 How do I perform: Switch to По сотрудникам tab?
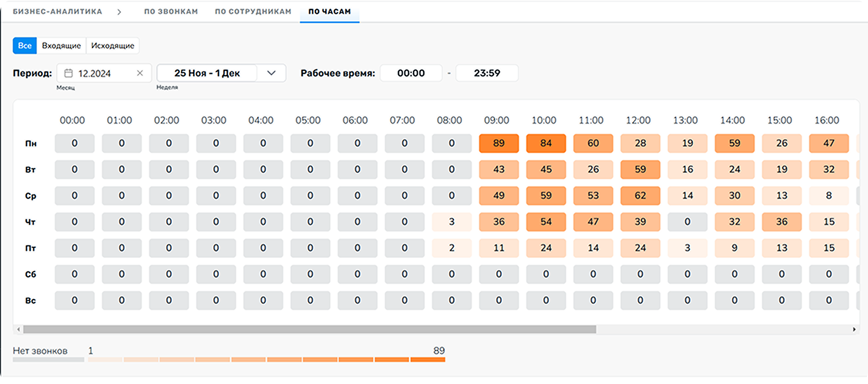point(253,12)
